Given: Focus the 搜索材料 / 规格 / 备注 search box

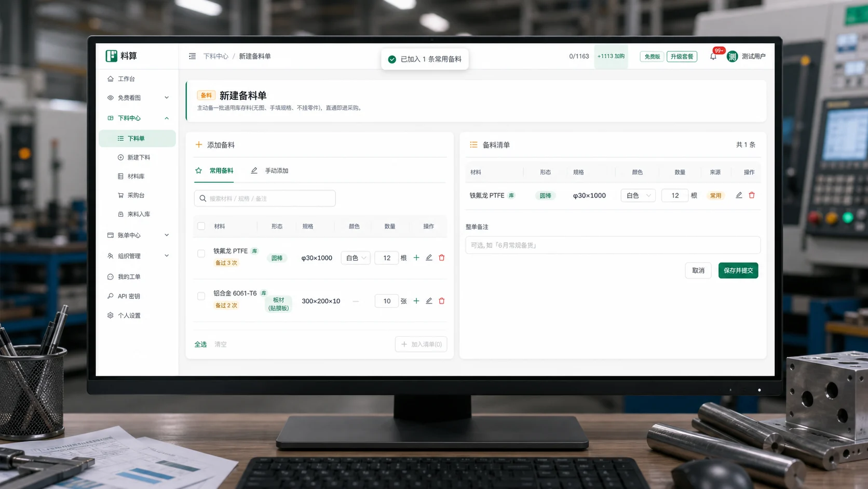Looking at the screenshot, I should click(265, 199).
